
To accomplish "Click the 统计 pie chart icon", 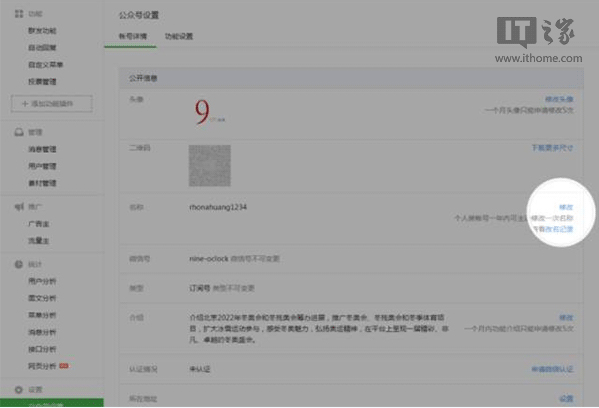I will point(19,264).
